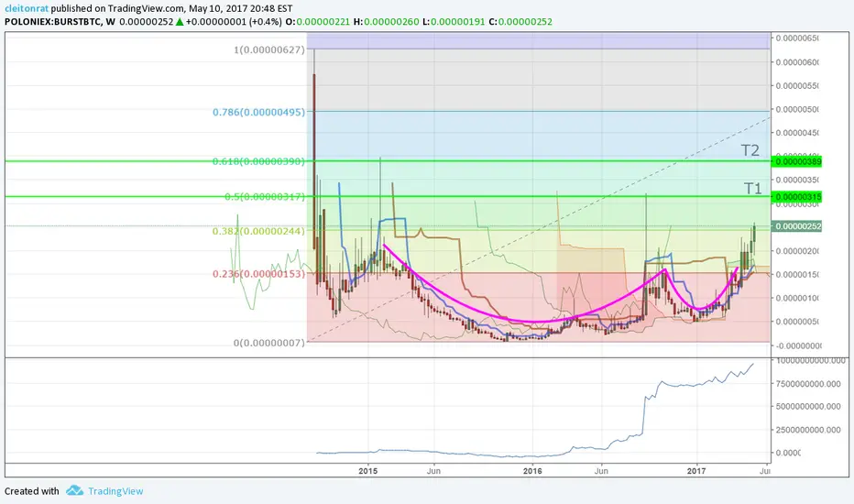Click the green 0.00000315 price tag
The height and width of the screenshot is (504, 854).
(798, 197)
